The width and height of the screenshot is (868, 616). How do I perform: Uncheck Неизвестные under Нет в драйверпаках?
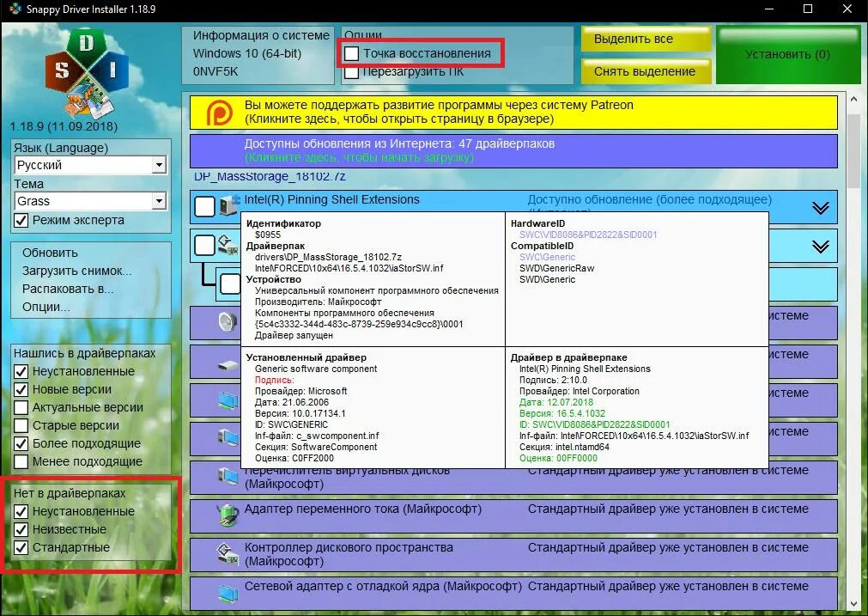coord(21,529)
